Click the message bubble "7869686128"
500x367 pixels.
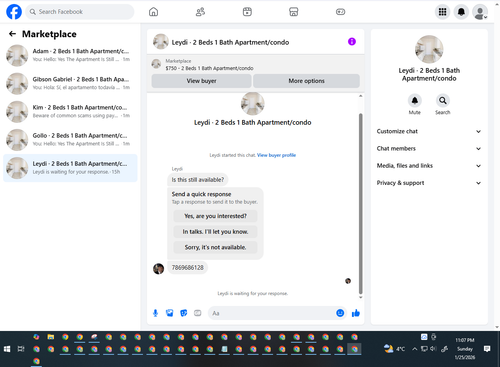tap(187, 268)
